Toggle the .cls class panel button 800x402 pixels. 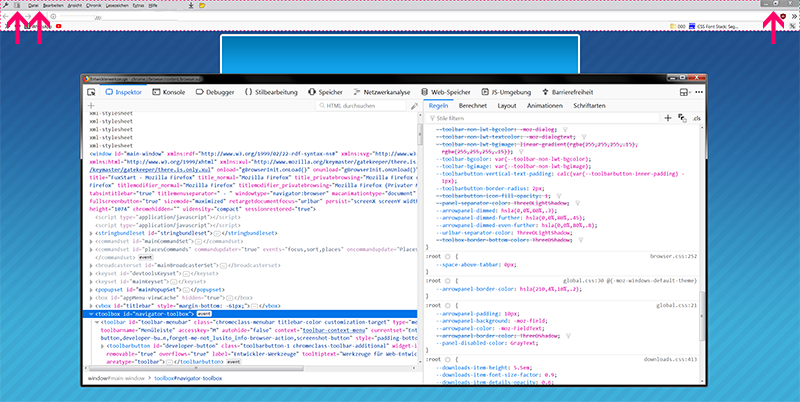[x=695, y=118]
